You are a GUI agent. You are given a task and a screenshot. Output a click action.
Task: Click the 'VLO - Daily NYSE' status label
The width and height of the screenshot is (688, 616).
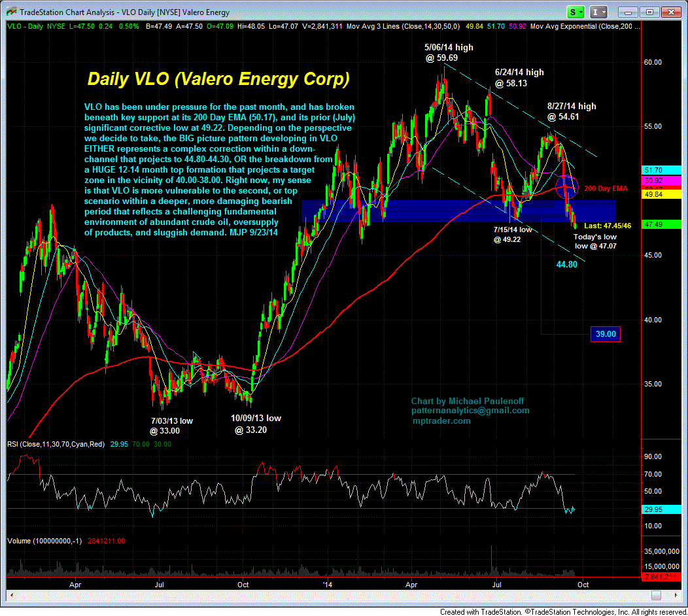point(37,26)
